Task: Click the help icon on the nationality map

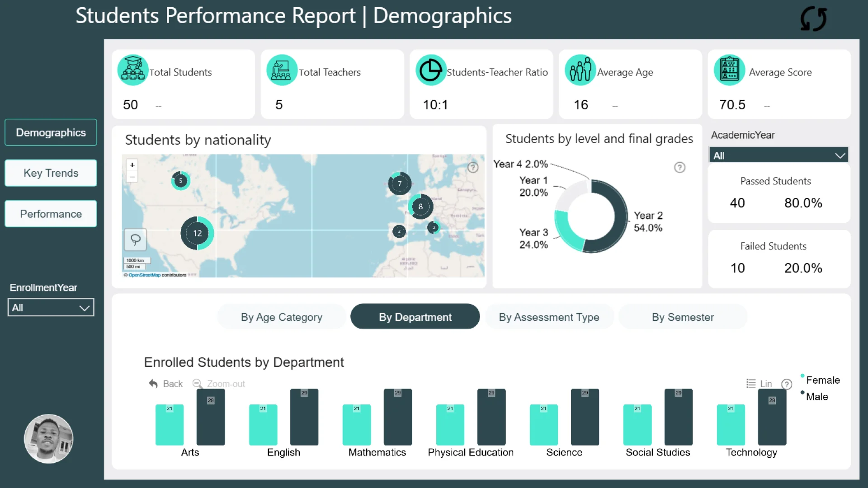Action: click(x=473, y=168)
